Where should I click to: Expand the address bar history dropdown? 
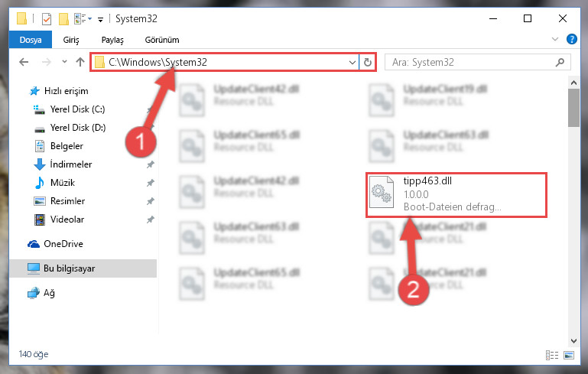(352, 62)
